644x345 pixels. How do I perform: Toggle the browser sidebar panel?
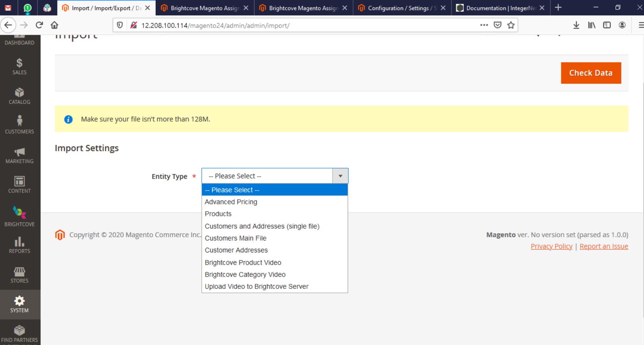coord(607,25)
